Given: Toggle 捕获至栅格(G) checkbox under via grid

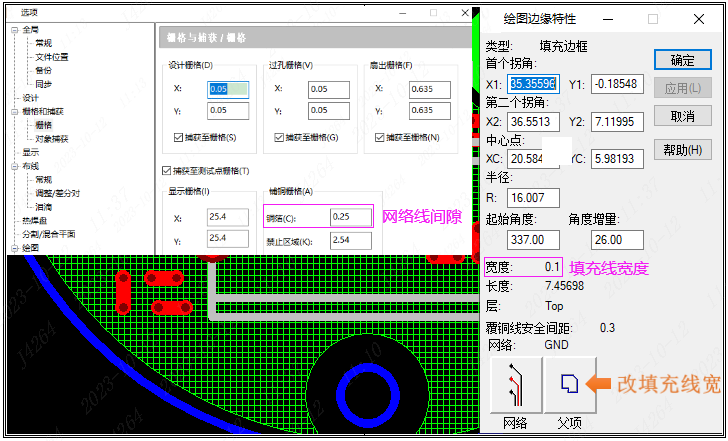Looking at the screenshot, I should (277, 137).
